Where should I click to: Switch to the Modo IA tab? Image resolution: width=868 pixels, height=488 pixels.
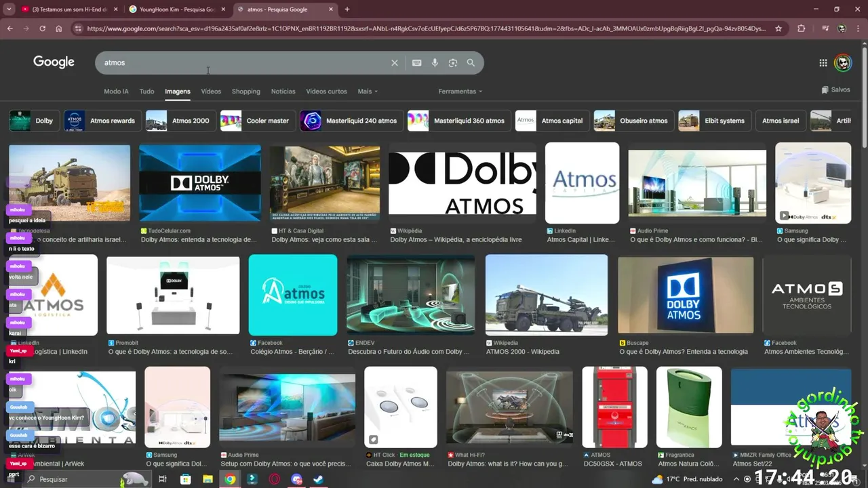pos(116,91)
